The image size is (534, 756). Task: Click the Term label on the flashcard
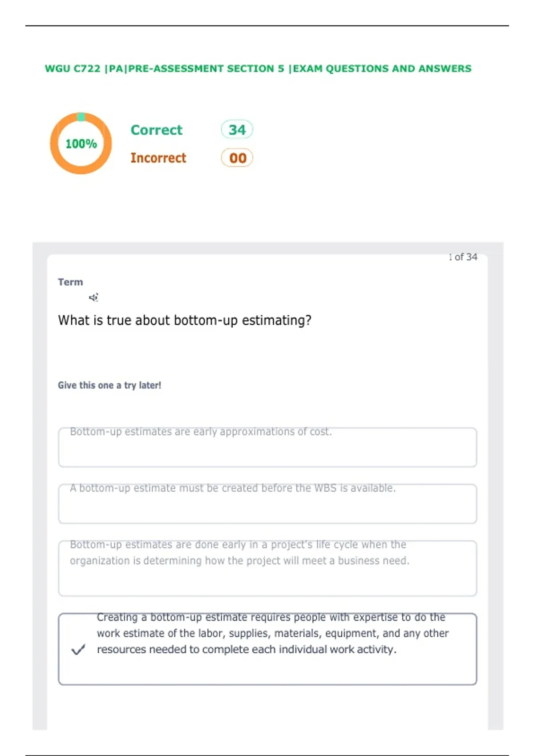pos(70,282)
